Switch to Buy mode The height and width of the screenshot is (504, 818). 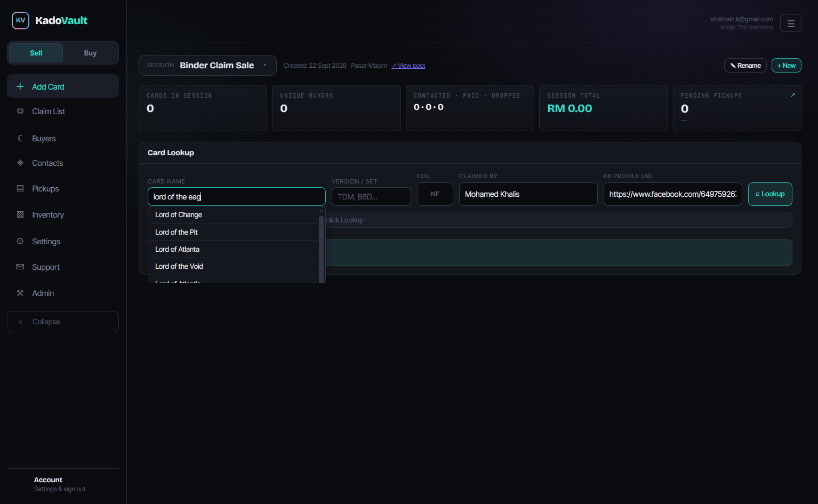(x=90, y=53)
